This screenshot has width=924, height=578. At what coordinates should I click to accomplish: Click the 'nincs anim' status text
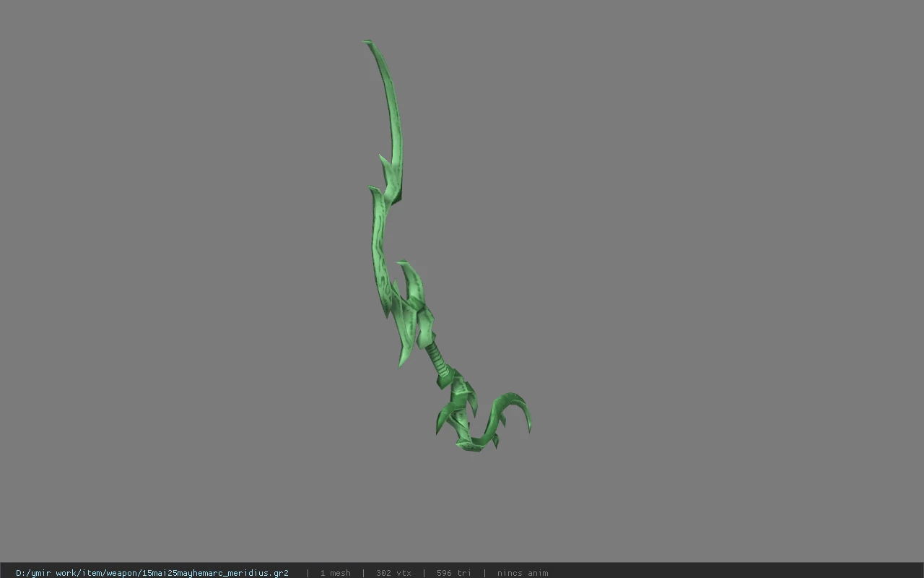point(523,573)
